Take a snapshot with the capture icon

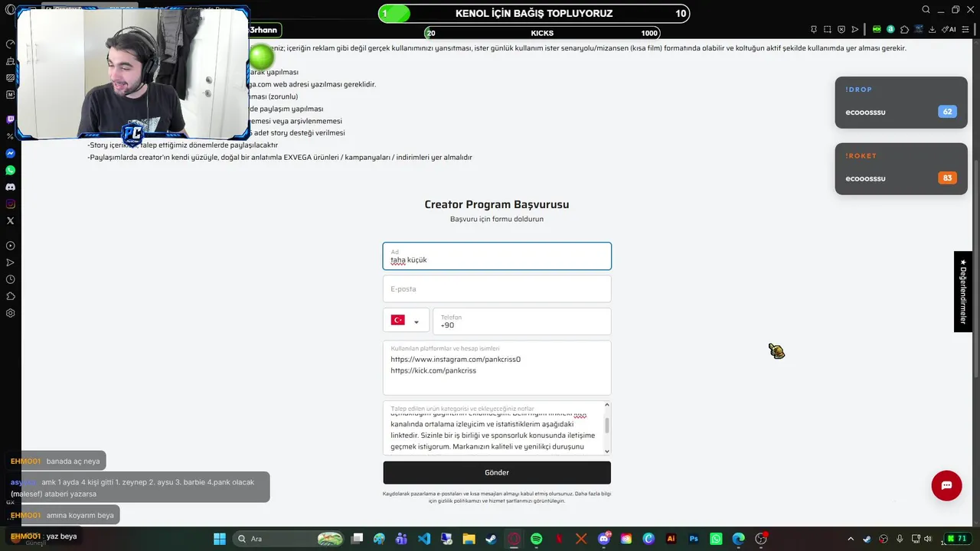828,29
